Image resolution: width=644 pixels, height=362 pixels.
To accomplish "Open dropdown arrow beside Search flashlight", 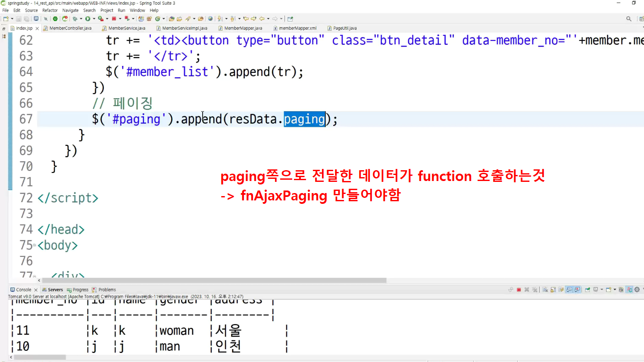I will coord(194,19).
